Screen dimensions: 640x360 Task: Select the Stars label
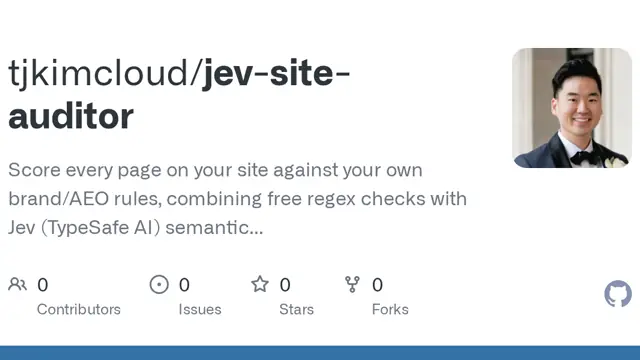(297, 309)
